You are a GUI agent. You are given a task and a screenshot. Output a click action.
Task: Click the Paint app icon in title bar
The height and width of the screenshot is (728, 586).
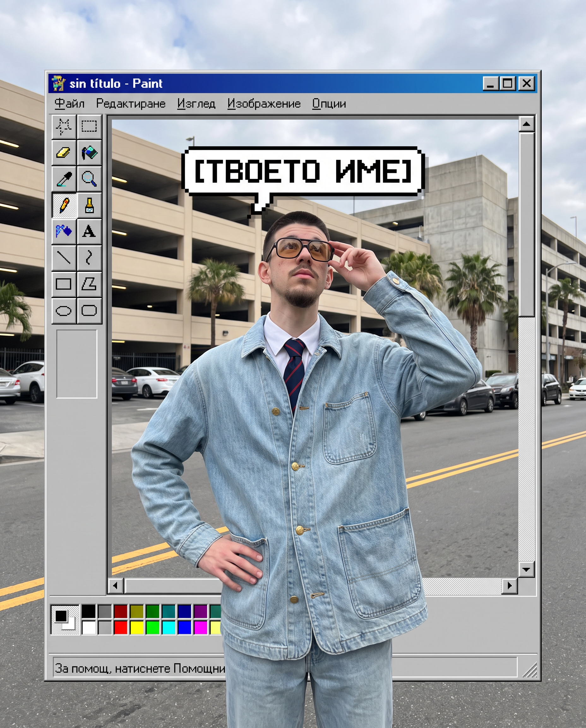point(58,83)
